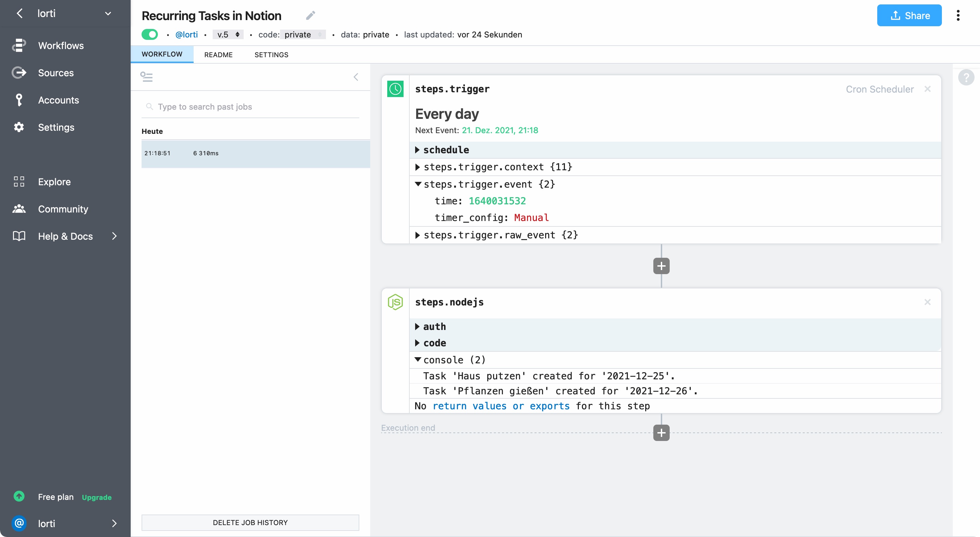Image resolution: width=980 pixels, height=537 pixels.
Task: Open the three-dot more options menu
Action: [x=958, y=15]
